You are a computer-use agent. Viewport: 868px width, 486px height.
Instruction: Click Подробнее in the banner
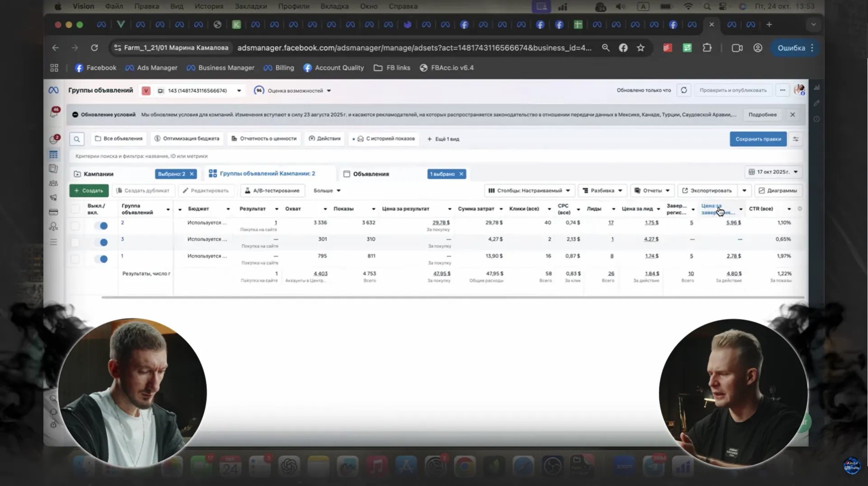762,115
